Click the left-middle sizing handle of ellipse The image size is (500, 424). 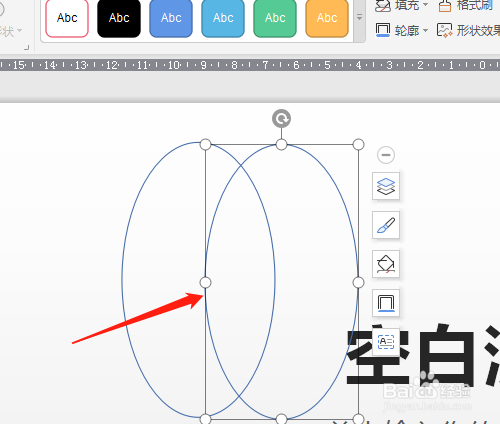pyautogui.click(x=205, y=282)
